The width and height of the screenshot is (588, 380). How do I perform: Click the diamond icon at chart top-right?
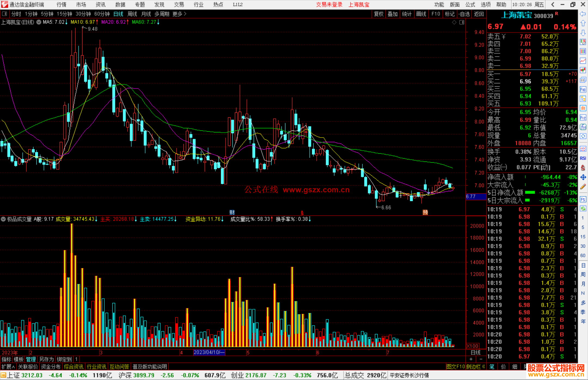tap(454, 22)
